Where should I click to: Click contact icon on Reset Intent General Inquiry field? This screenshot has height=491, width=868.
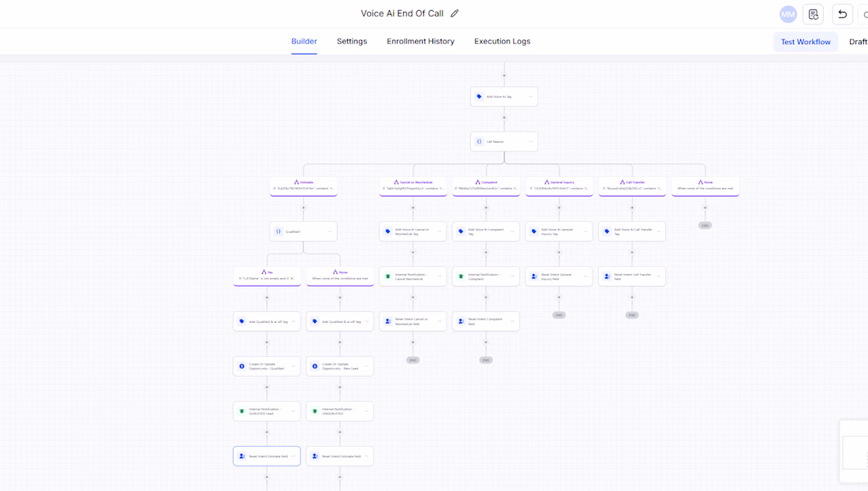pos(534,276)
